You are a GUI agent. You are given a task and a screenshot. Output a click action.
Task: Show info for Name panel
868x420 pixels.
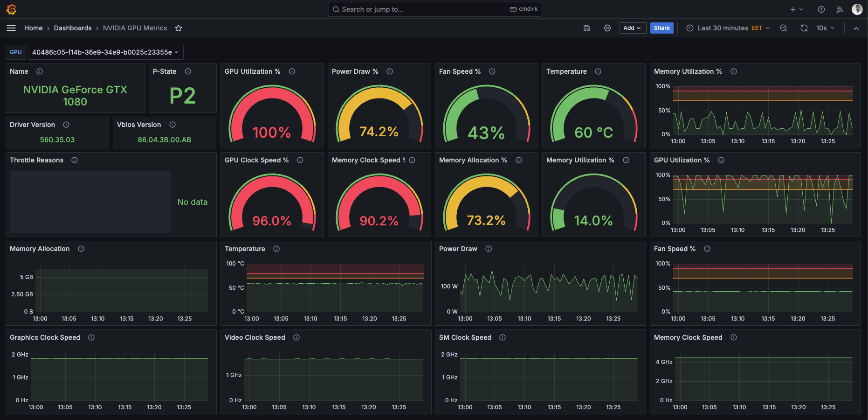click(40, 71)
